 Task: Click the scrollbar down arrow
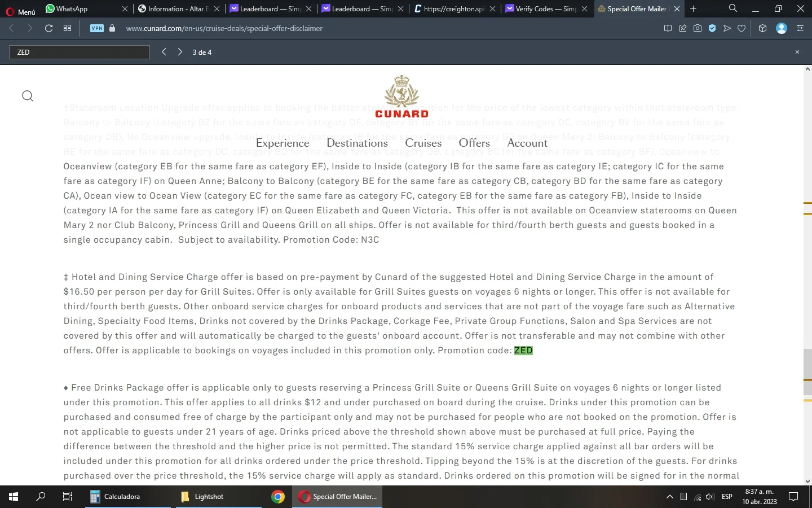tap(807, 481)
